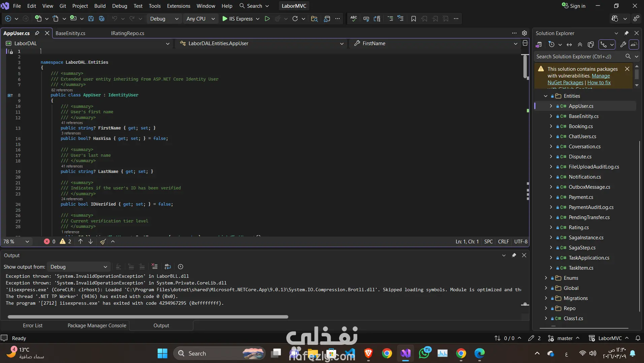Open Find in Files toolbar icon
This screenshot has width=644, height=363.
tap(314, 19)
